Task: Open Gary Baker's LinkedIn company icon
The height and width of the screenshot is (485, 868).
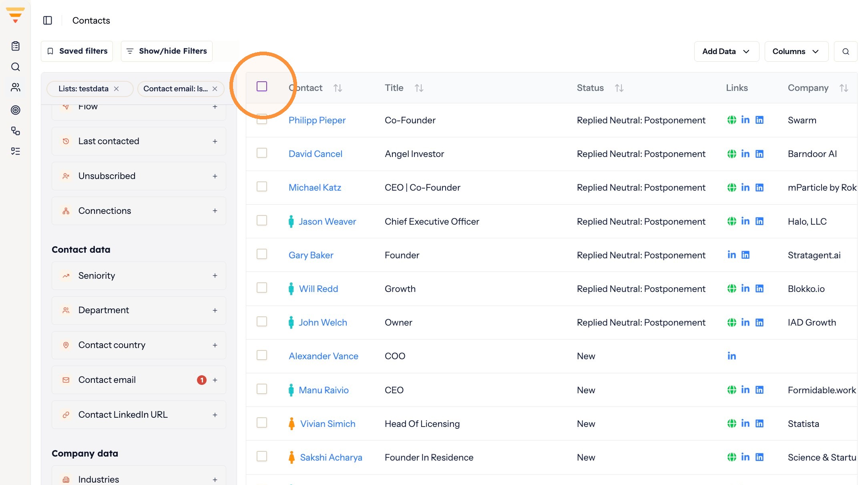Action: click(745, 255)
